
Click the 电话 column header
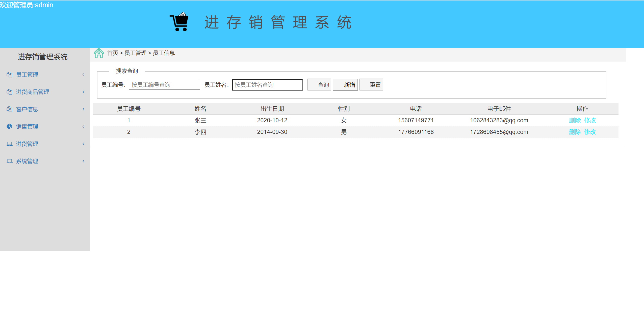(x=416, y=109)
